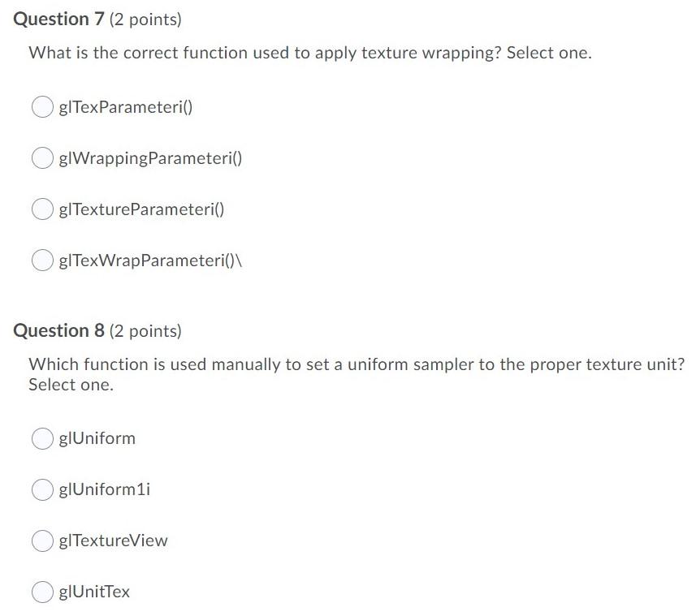The width and height of the screenshot is (696, 616).
Task: Click the glUnitTex answer label text
Action: click(x=94, y=591)
